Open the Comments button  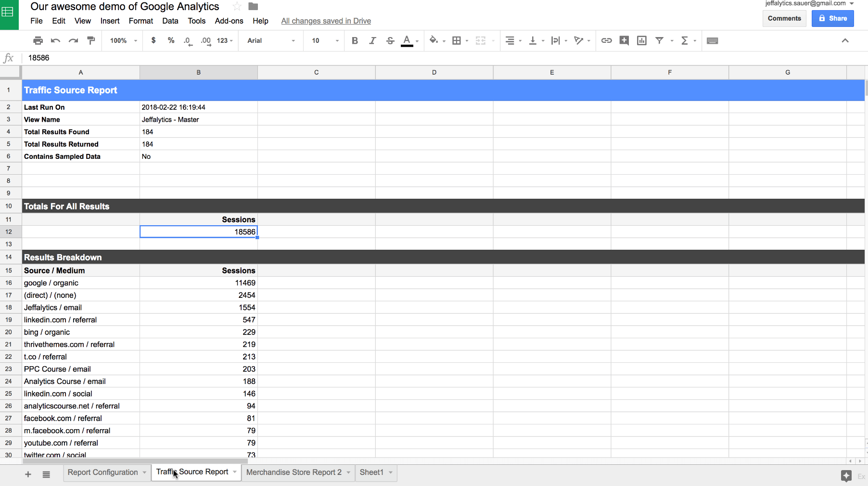784,18
